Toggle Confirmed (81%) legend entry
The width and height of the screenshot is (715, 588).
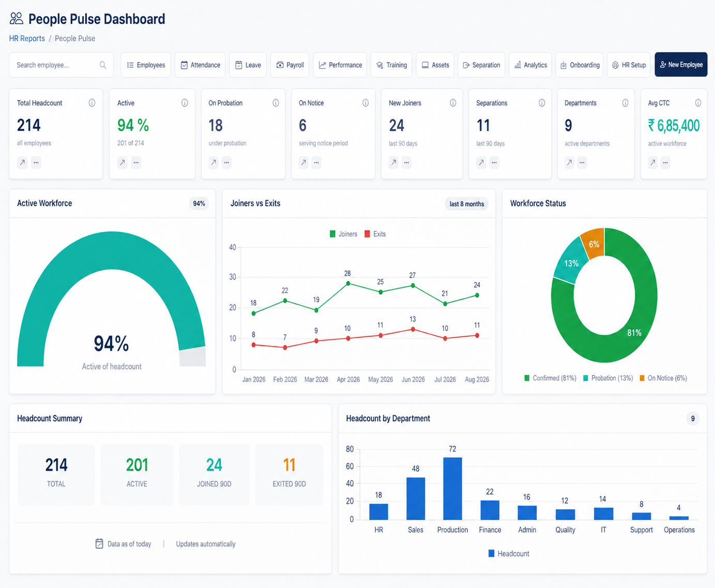(550, 378)
